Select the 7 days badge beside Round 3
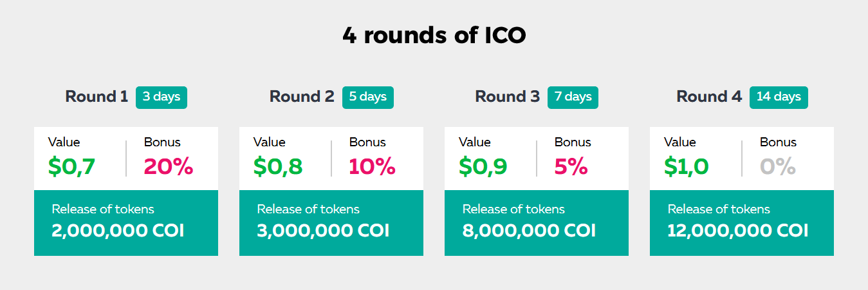The height and width of the screenshot is (290, 868). click(x=573, y=97)
